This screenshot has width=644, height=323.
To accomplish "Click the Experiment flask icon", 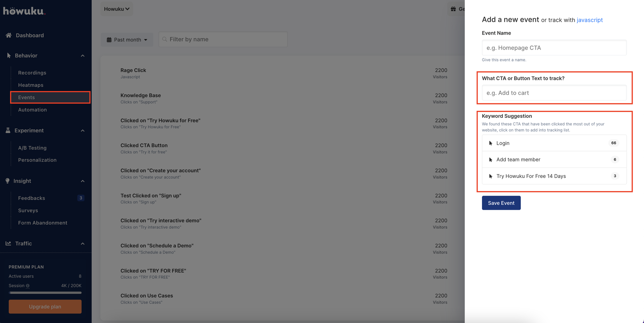I will [8, 130].
